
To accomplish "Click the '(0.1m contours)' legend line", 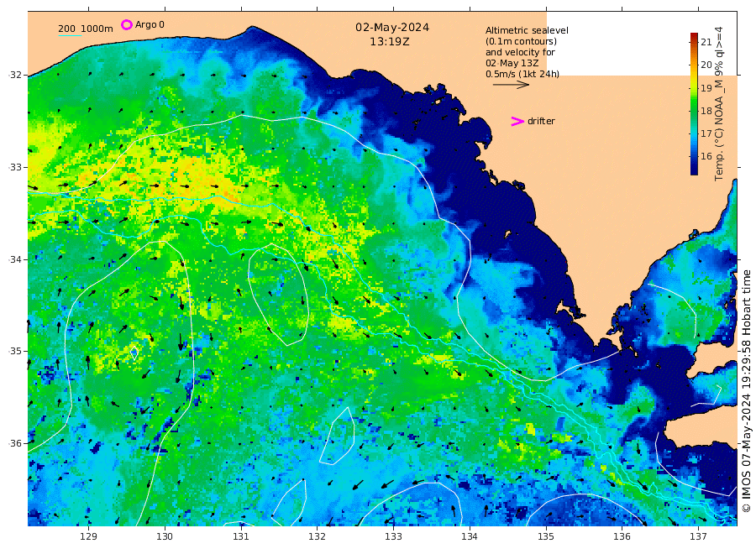I will tap(521, 41).
